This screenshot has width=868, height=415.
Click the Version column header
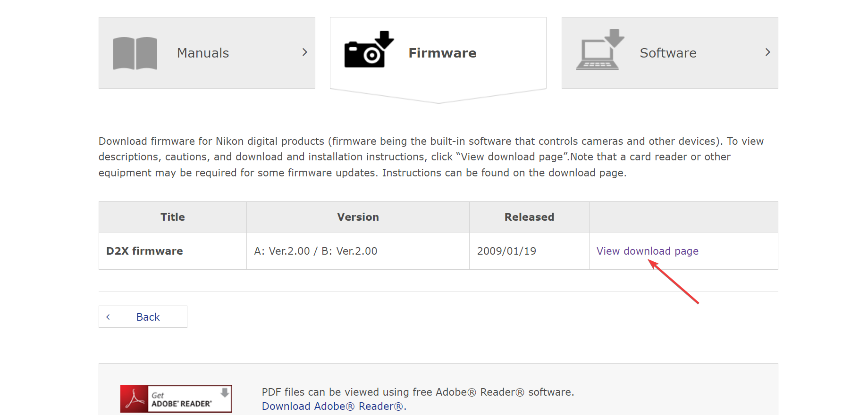(358, 217)
